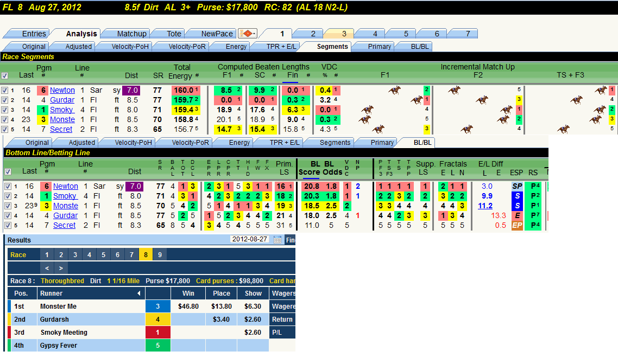Select race 9 in the Results race bar
Image resolution: width=618 pixels, height=364 pixels.
click(160, 254)
